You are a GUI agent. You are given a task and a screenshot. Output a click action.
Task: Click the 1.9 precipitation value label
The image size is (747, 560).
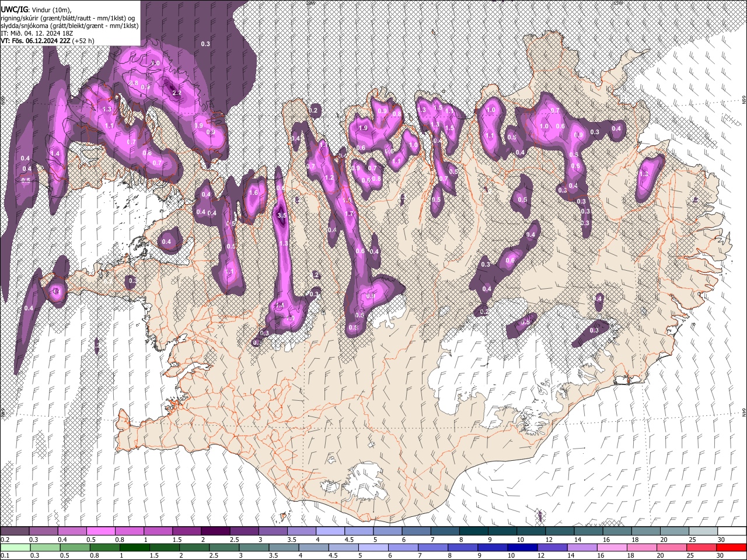[x=363, y=128]
